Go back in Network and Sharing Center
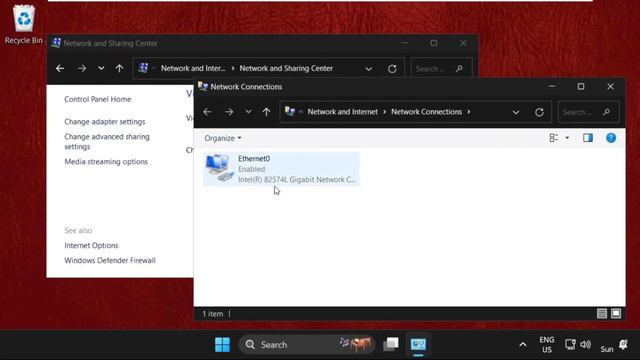The width and height of the screenshot is (640, 360). point(60,68)
